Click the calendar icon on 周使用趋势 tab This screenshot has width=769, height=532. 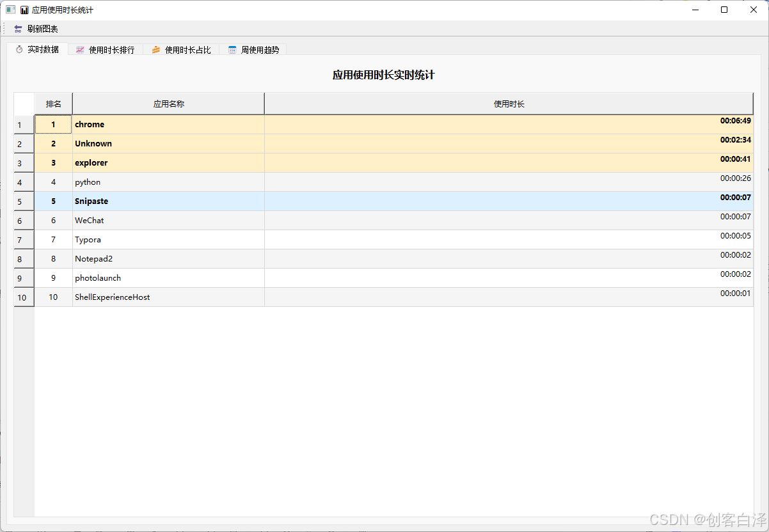(232, 50)
